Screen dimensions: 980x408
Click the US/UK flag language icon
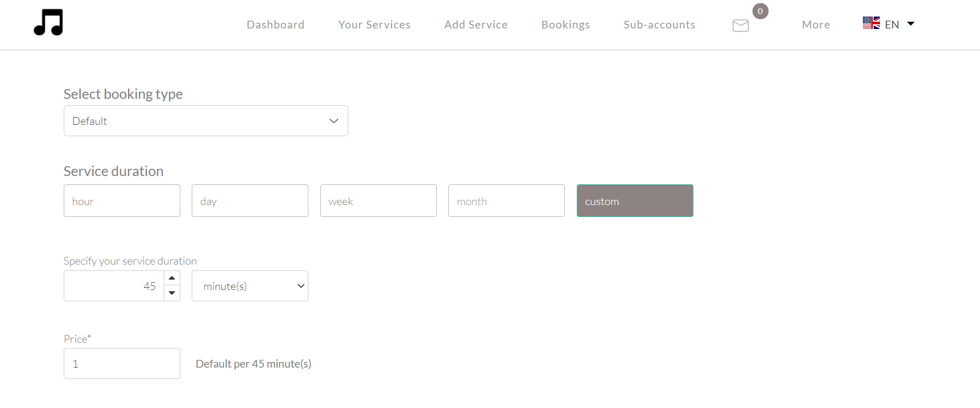point(871,23)
